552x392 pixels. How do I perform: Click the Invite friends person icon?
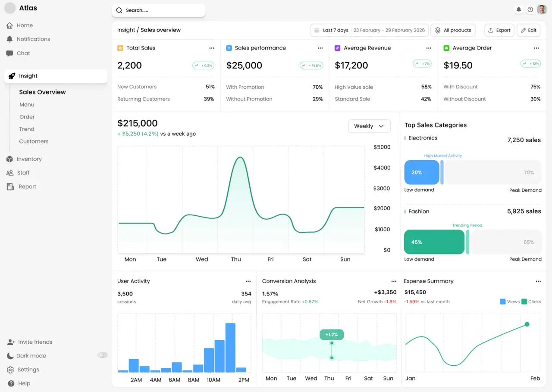point(11,342)
